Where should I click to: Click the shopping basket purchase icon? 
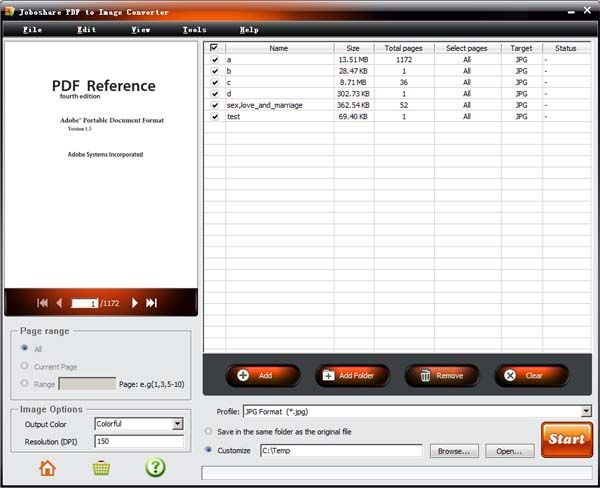pos(101,468)
